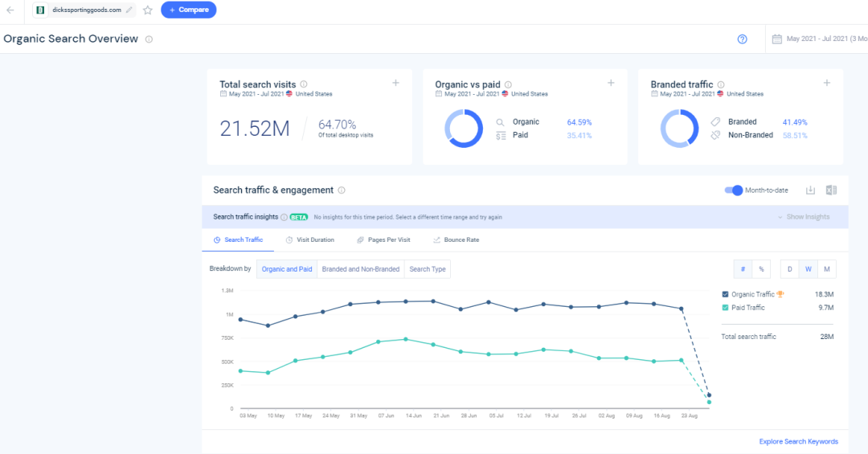Switch to the Visit Duration tab
This screenshot has height=454, width=868.
point(310,239)
